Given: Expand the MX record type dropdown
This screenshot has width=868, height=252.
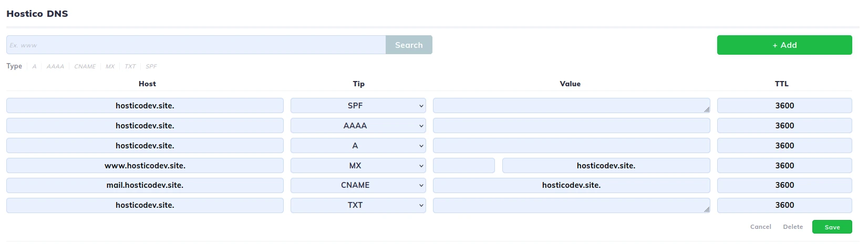Looking at the screenshot, I should 358,166.
